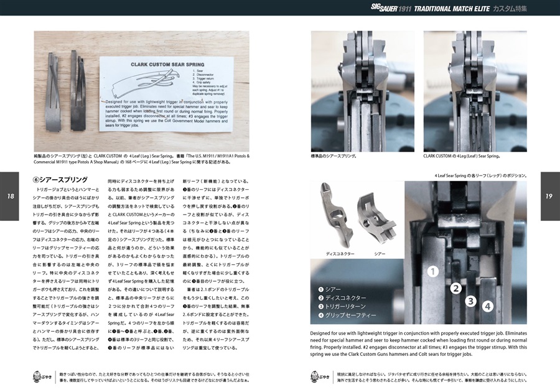Select the page 18 marker tab
Viewport: 560px width, 392px height.
tap(9, 196)
